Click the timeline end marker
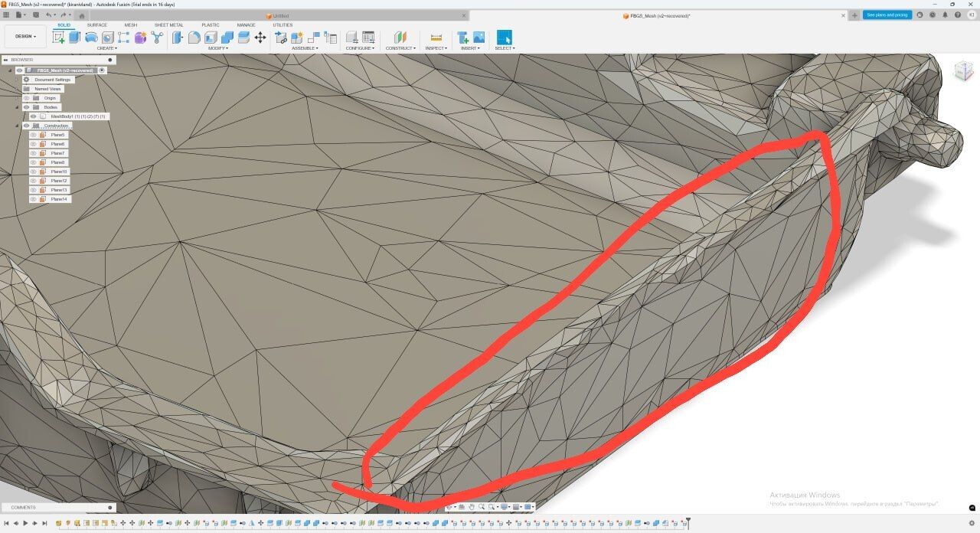This screenshot has width=980, height=533. coord(688,522)
